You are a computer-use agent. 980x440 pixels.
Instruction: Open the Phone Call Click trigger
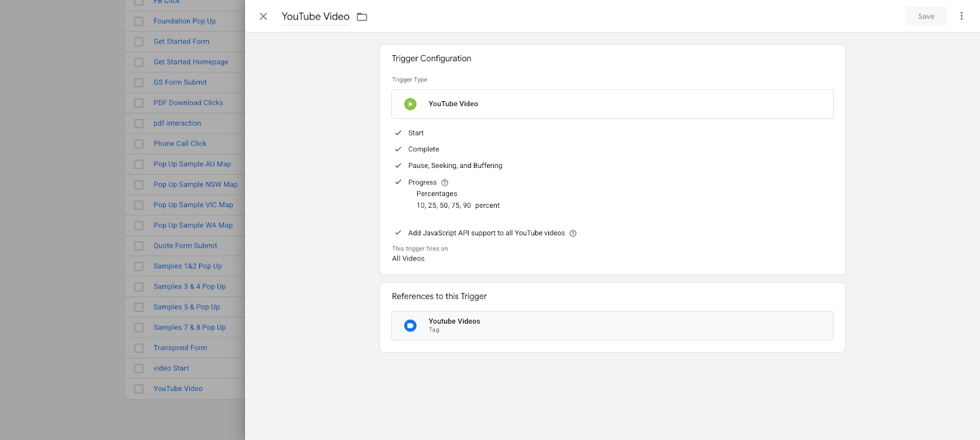[180, 143]
